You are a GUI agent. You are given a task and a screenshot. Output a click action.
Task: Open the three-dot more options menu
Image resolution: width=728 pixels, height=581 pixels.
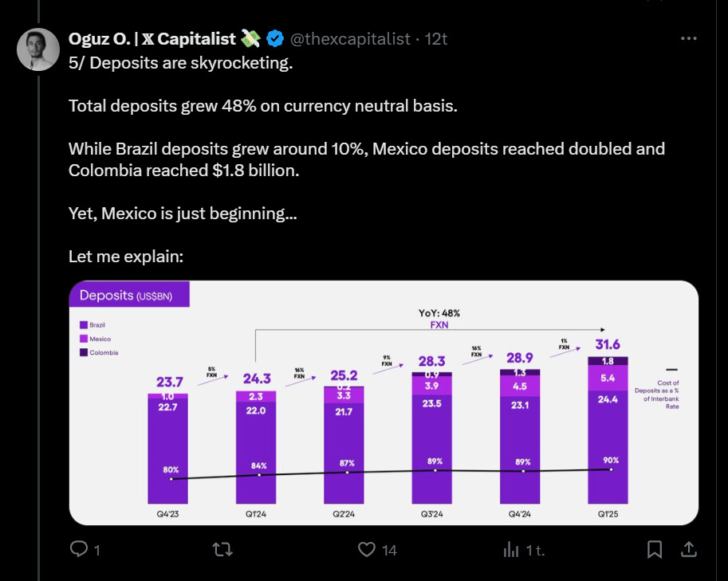point(689,38)
